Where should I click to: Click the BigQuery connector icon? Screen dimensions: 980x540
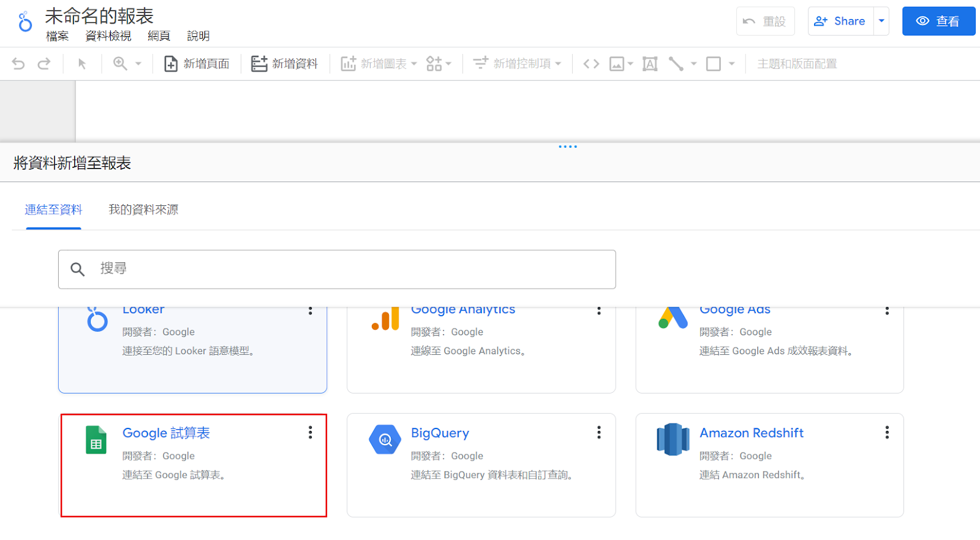point(385,439)
